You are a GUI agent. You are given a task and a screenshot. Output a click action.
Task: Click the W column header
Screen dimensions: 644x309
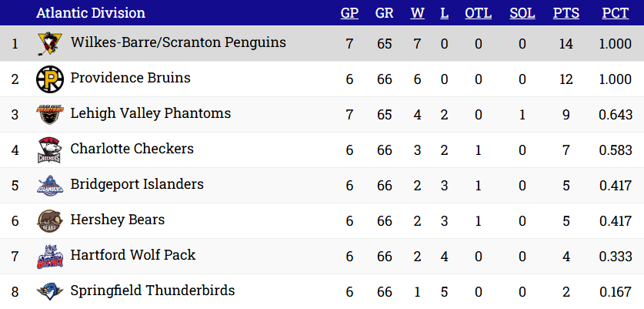coord(418,13)
